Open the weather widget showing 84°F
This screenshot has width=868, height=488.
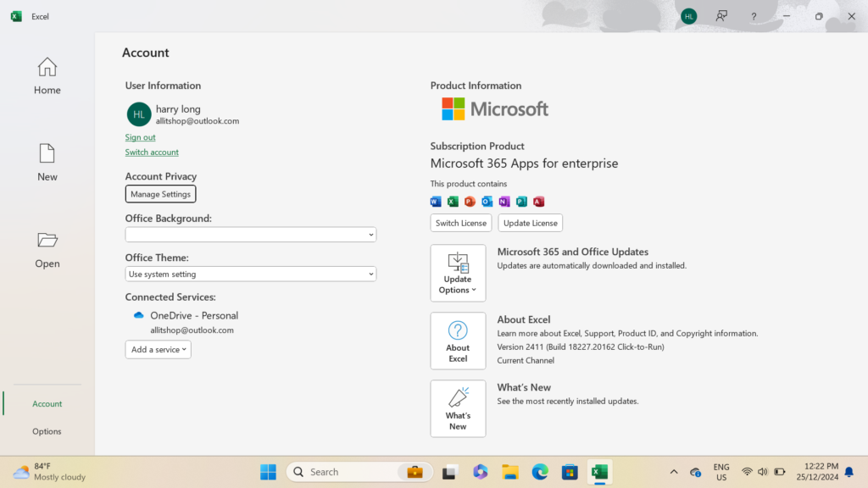(x=50, y=472)
